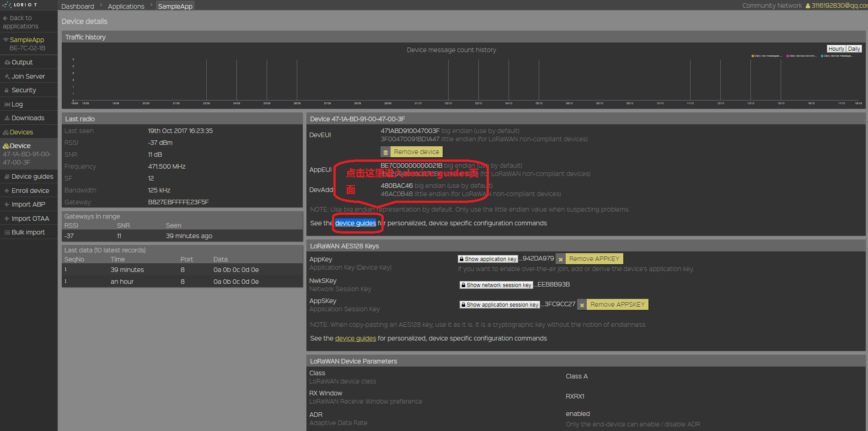Viewport: 868px width, 431px height.
Task: Switch chart to Hourly view
Action: [x=836, y=49]
